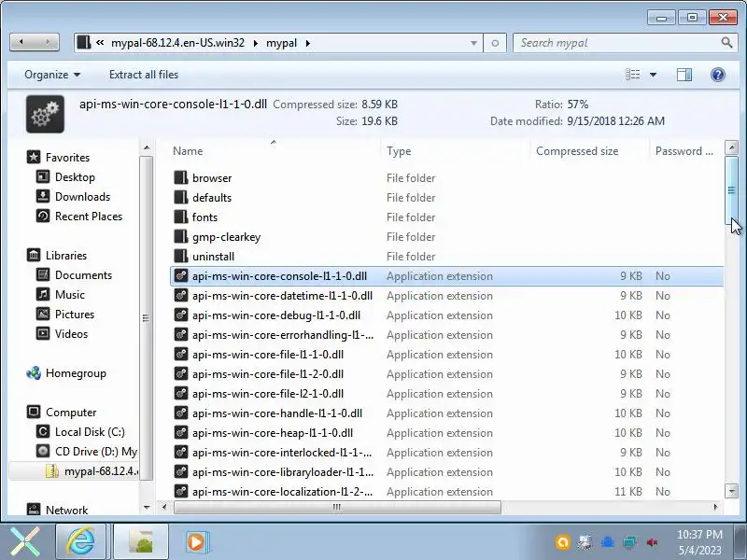
Task: Click the fonts folder icon
Action: [x=180, y=217]
